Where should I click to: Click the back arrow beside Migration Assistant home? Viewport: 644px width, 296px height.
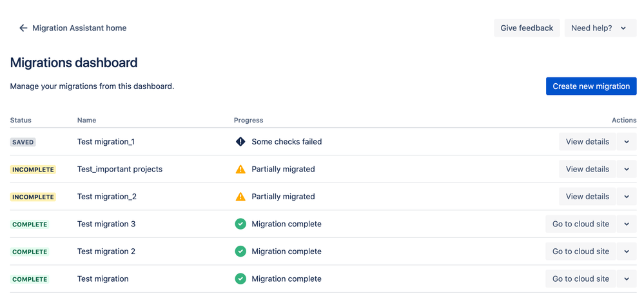[23, 28]
